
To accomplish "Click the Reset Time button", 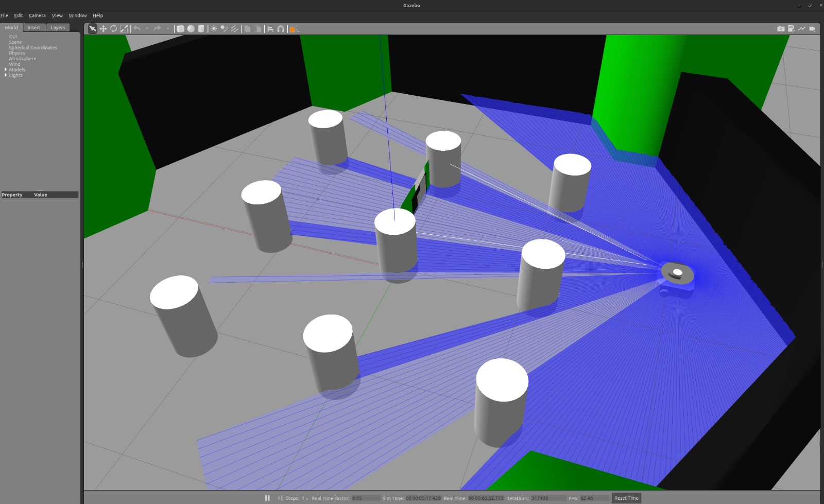I will (x=626, y=498).
